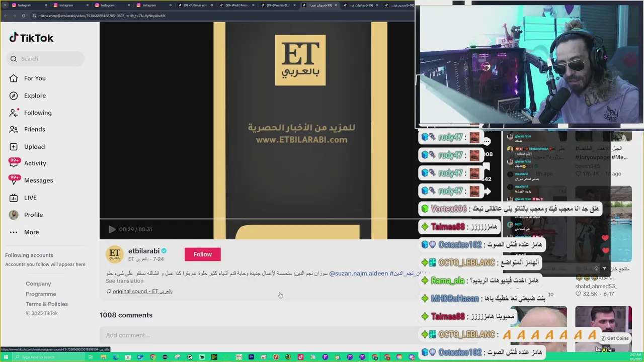644x362 pixels.
Task: Open the Messages inbox
Action: (x=38, y=180)
